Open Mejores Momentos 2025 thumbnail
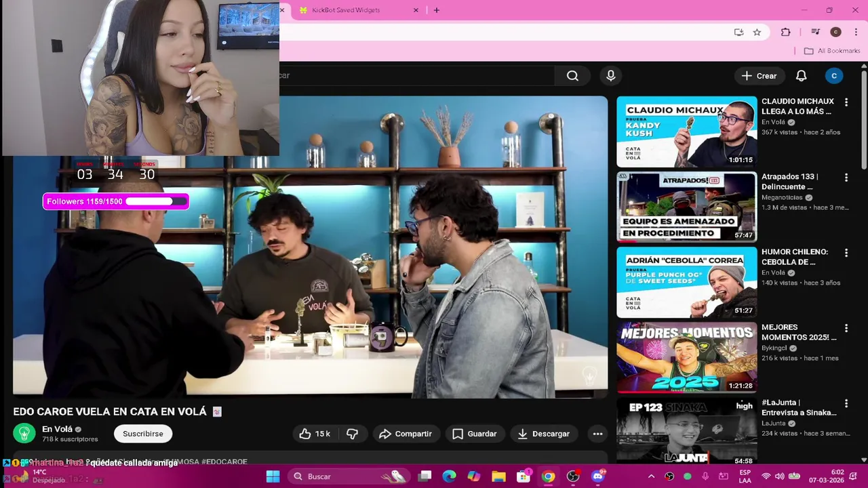Image resolution: width=868 pixels, height=488 pixels. (x=686, y=357)
